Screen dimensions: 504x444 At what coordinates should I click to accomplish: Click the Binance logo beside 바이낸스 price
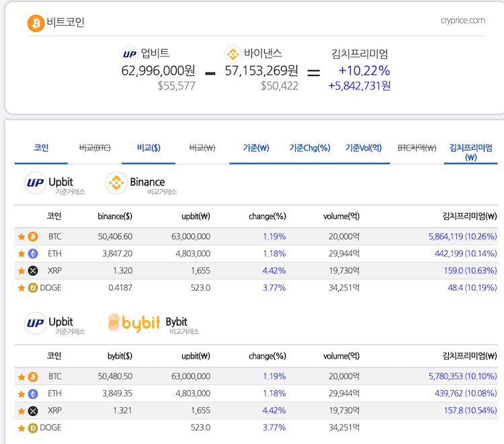(233, 54)
